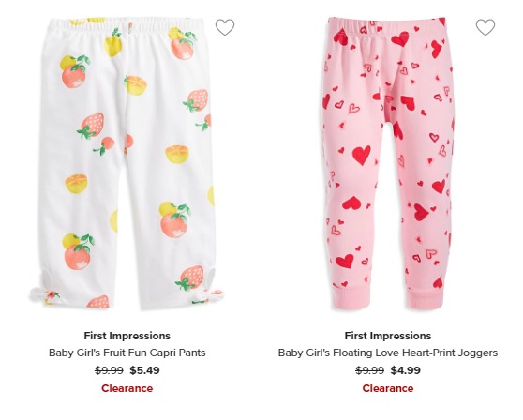The height and width of the screenshot is (420, 523).
Task: Select the Clearance label under Capri Pants
Action: click(x=127, y=388)
